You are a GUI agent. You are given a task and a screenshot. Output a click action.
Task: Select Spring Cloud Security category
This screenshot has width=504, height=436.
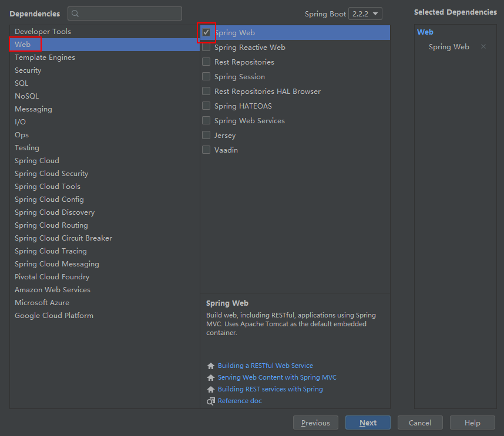[105, 173]
